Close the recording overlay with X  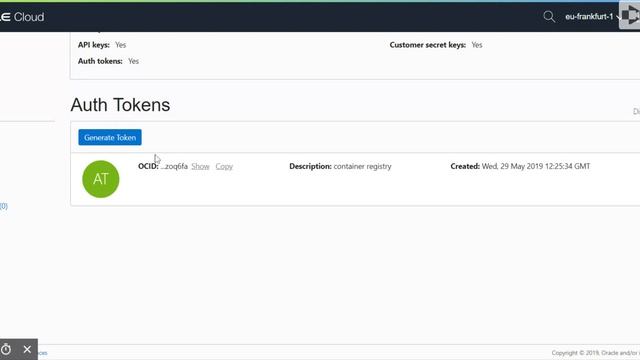pos(27,349)
